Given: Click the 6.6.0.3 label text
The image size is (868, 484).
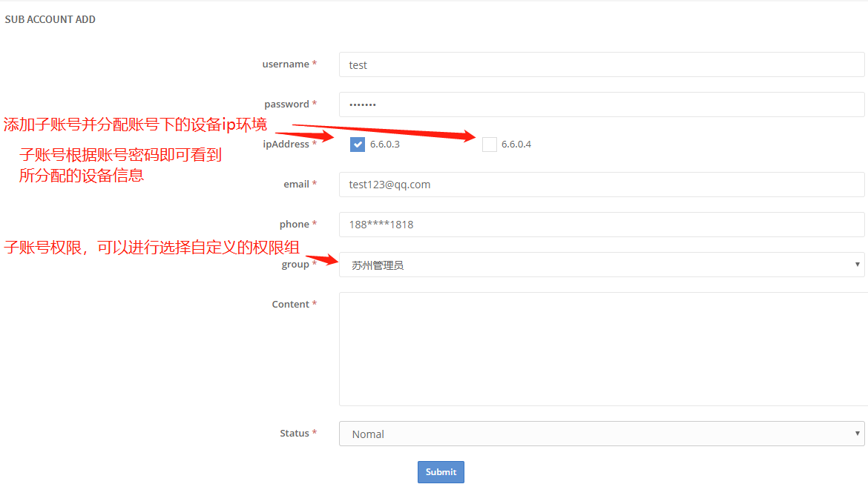Looking at the screenshot, I should pyautogui.click(x=385, y=145).
